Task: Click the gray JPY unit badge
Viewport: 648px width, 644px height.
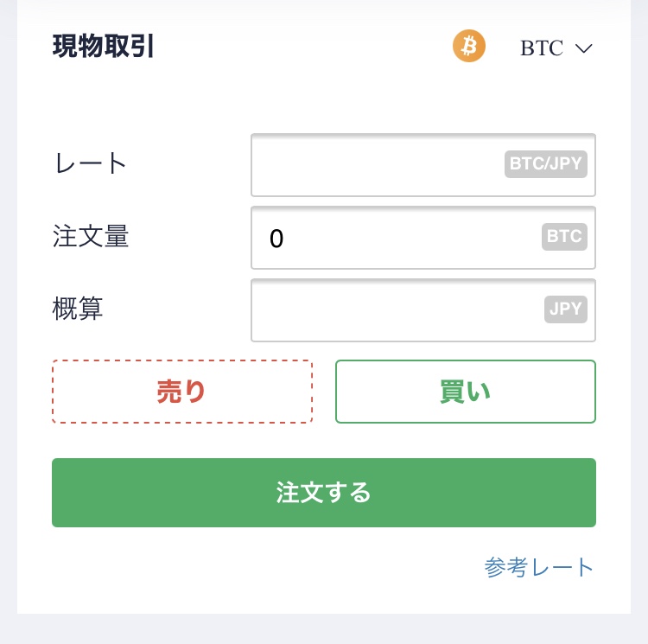Action: 565,309
